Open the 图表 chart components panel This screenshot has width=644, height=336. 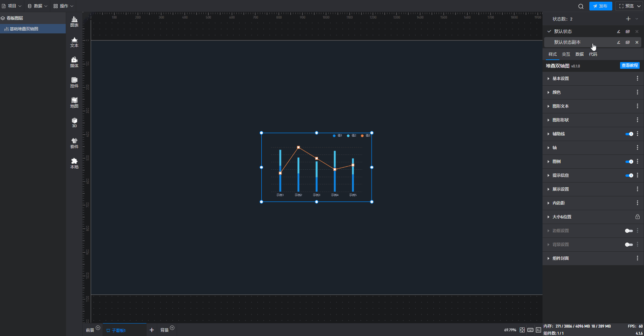[74, 22]
